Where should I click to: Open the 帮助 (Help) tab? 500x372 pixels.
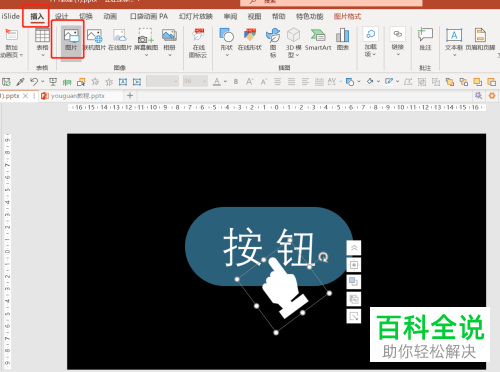[x=279, y=16]
